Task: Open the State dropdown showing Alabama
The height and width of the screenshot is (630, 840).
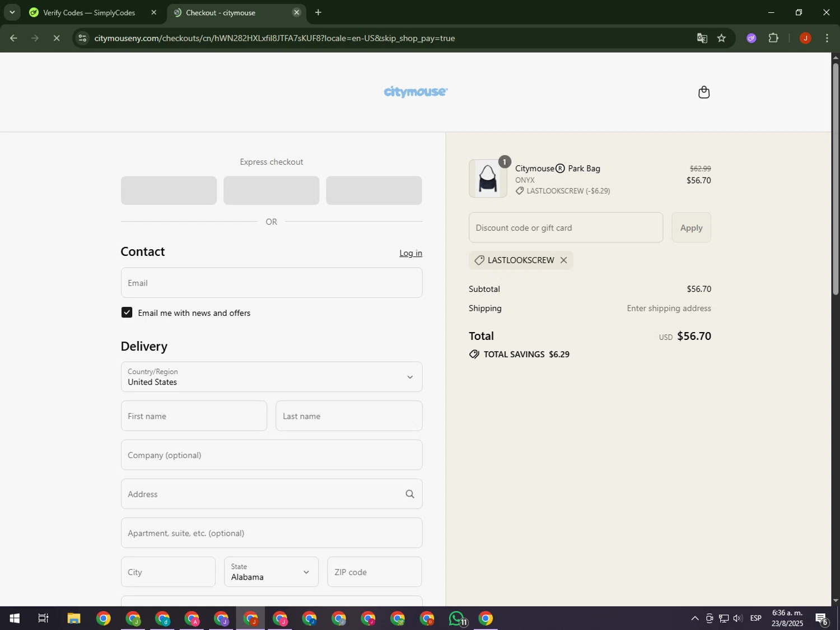Action: pos(271,572)
